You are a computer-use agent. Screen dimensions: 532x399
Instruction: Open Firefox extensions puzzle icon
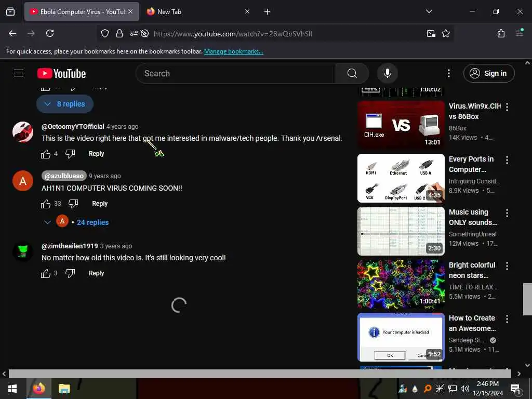coord(501,33)
